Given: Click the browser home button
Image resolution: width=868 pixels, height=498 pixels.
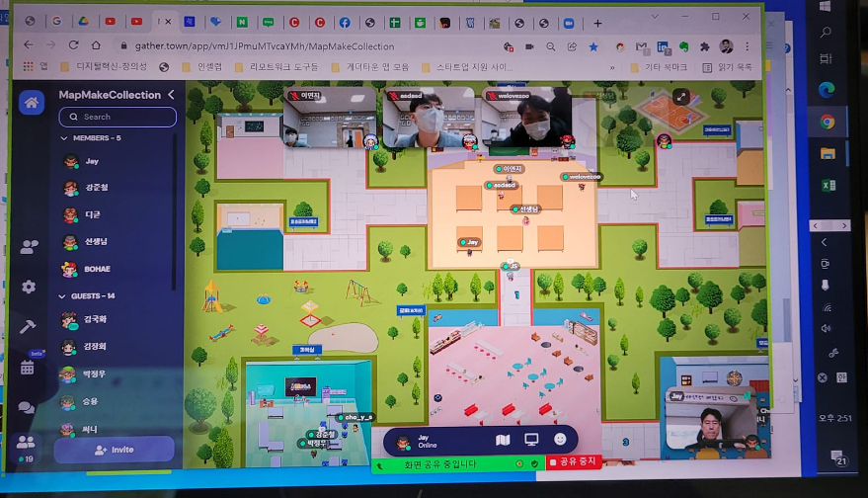Looking at the screenshot, I should [x=97, y=44].
